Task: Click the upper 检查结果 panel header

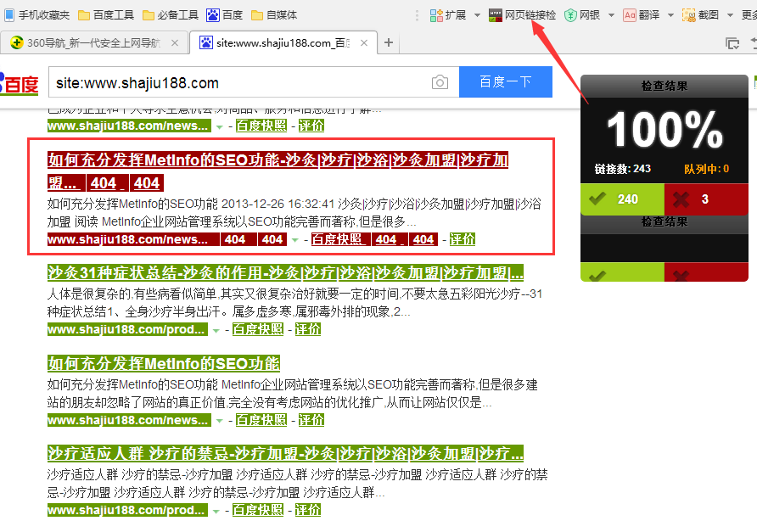Action: point(664,86)
